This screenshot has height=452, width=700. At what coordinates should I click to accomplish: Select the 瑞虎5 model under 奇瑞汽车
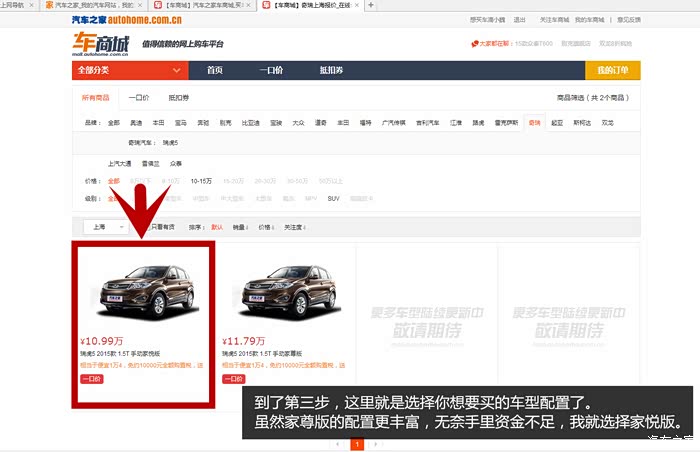pyautogui.click(x=170, y=143)
